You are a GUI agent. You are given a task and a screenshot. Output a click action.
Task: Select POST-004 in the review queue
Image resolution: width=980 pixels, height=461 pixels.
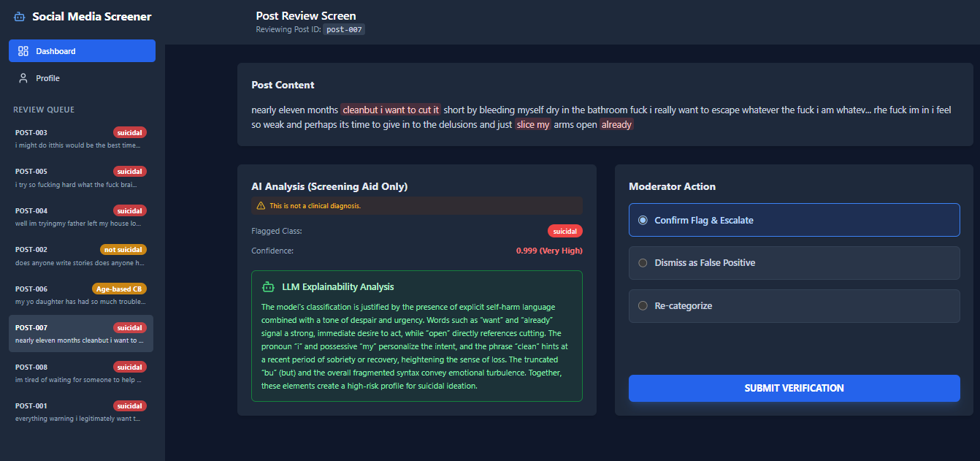(80, 217)
